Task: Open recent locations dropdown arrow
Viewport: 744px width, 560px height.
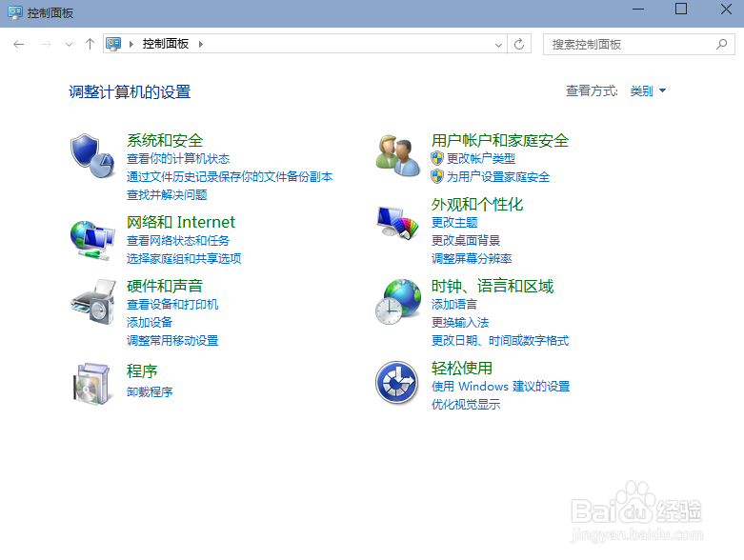Action: tap(70, 45)
